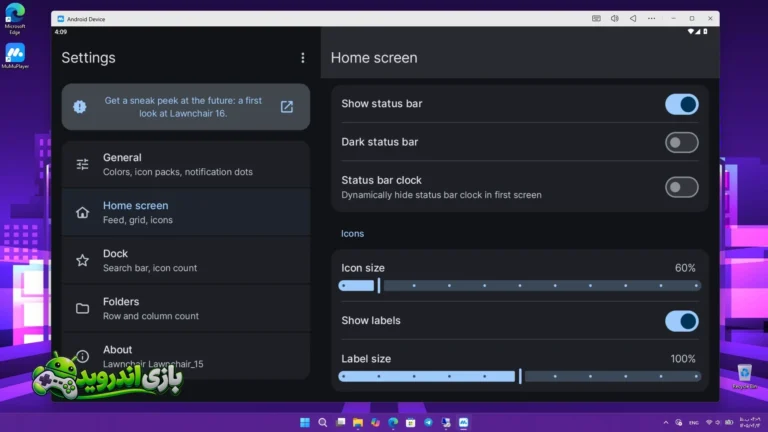Click the volume speaker icon in title bar

click(x=615, y=19)
